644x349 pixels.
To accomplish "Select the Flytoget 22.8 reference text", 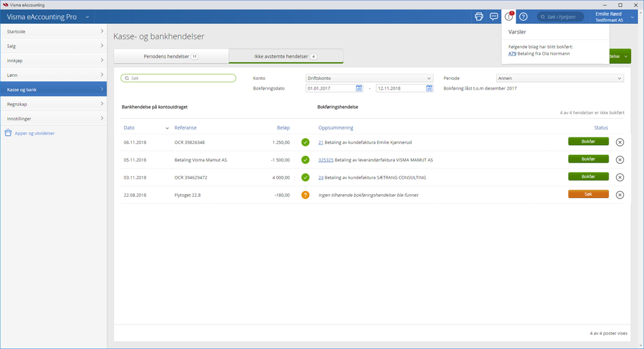I will [x=187, y=195].
